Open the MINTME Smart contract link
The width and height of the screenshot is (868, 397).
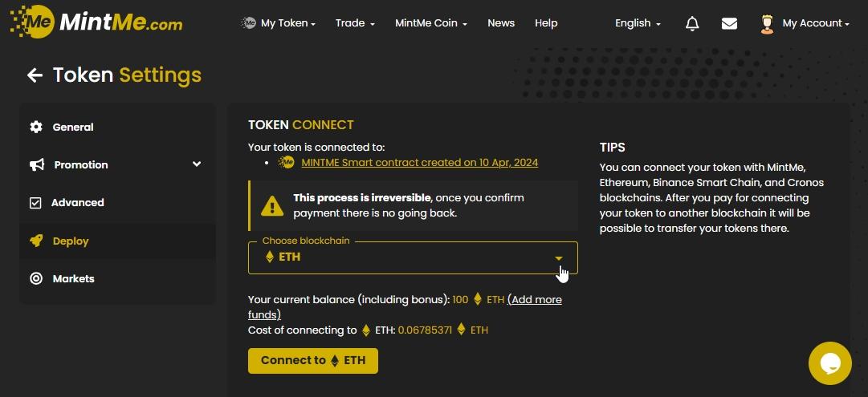(419, 163)
